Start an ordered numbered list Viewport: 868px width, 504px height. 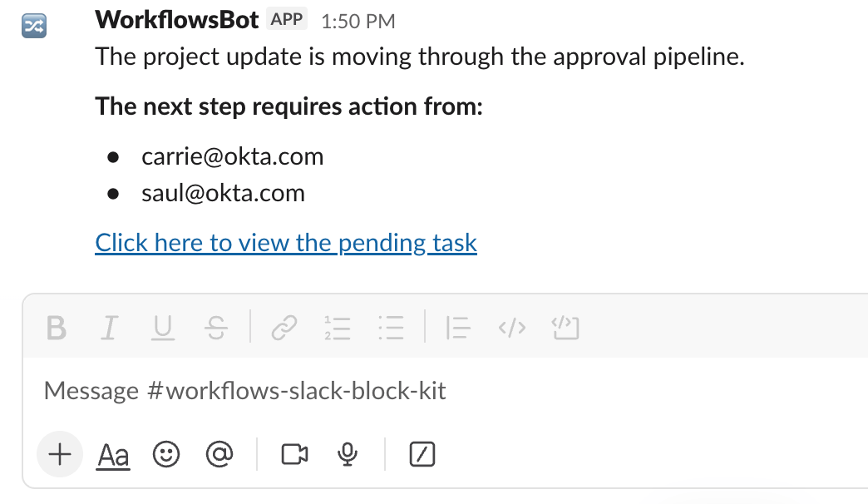[338, 329]
